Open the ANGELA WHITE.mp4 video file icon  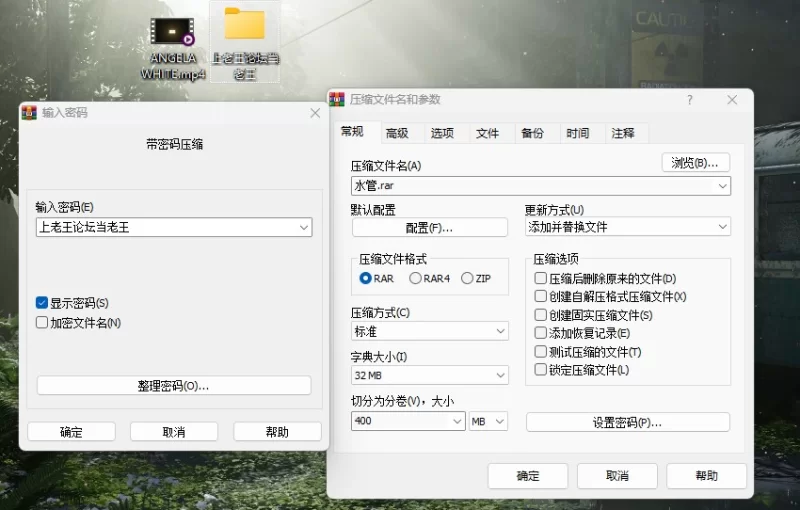pos(173,33)
